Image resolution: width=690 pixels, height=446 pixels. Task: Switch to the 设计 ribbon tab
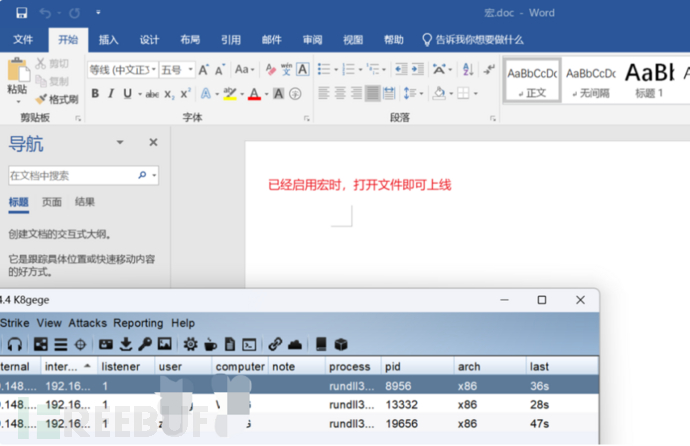pos(149,40)
